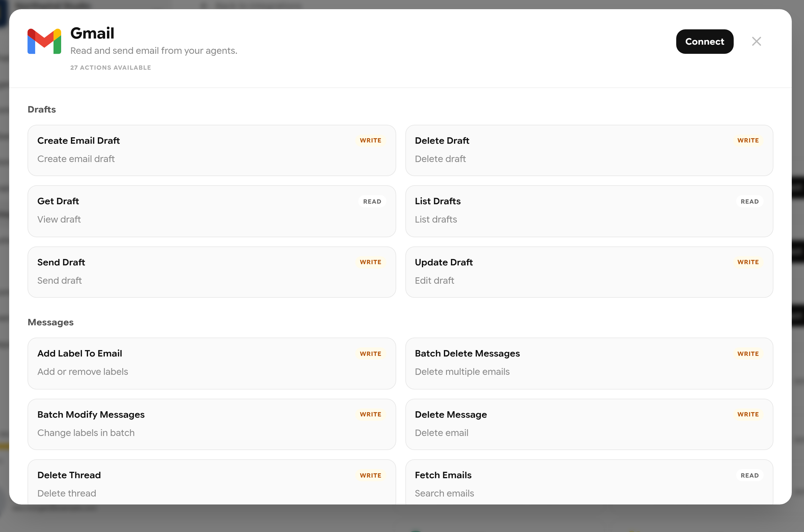The height and width of the screenshot is (532, 804).
Task: Select the Send Draft action card
Action: tap(212, 272)
